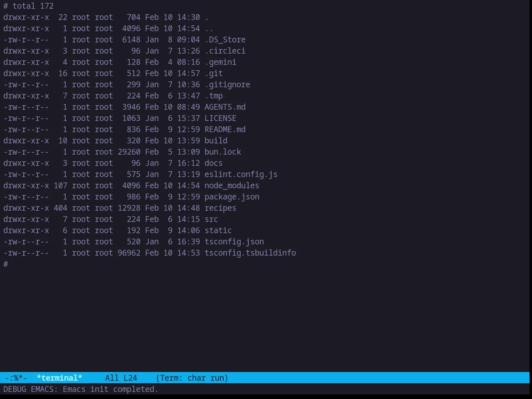The image size is (532, 399).
Task: Click the static directory name
Action: point(218,230)
